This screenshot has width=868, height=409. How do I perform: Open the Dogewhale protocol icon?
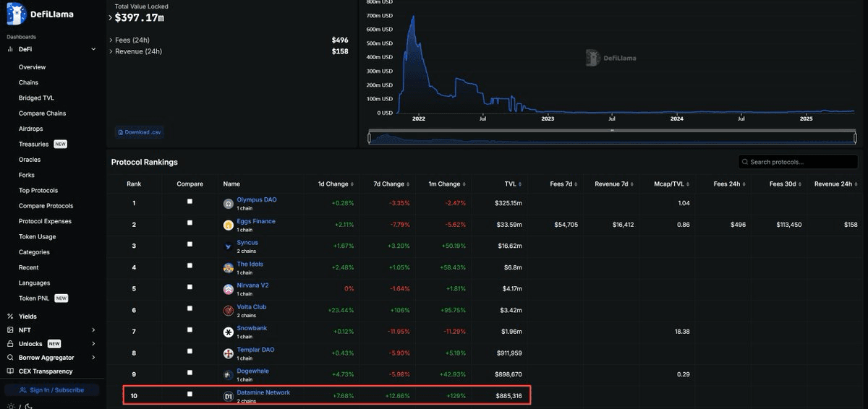click(229, 375)
